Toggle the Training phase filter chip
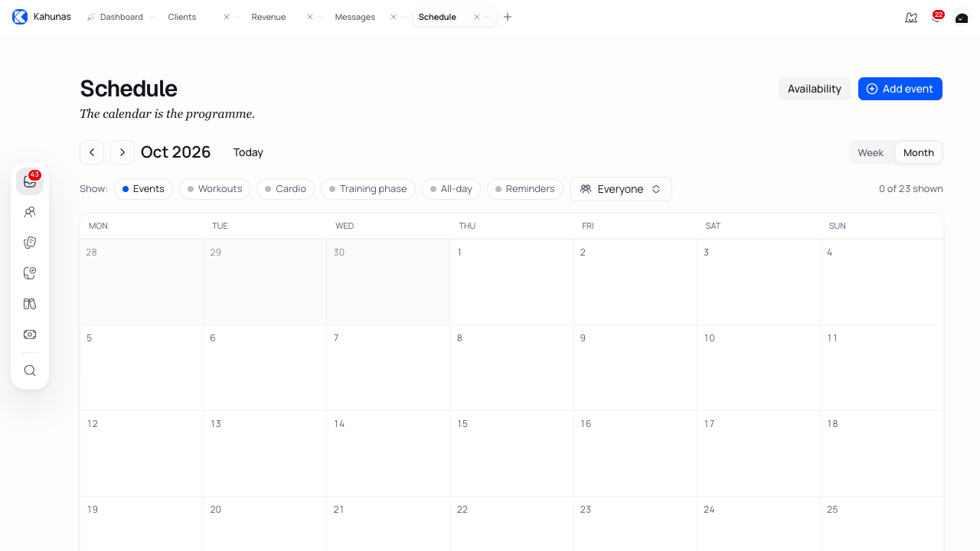The width and height of the screenshot is (980, 551). 368,189
